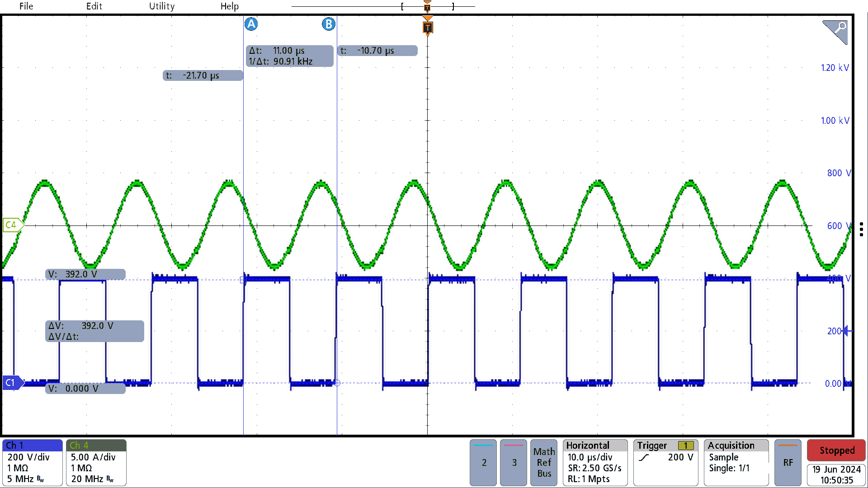Click the cursor A time readout -21.70 µs
The width and height of the screenshot is (868, 488).
[203, 75]
